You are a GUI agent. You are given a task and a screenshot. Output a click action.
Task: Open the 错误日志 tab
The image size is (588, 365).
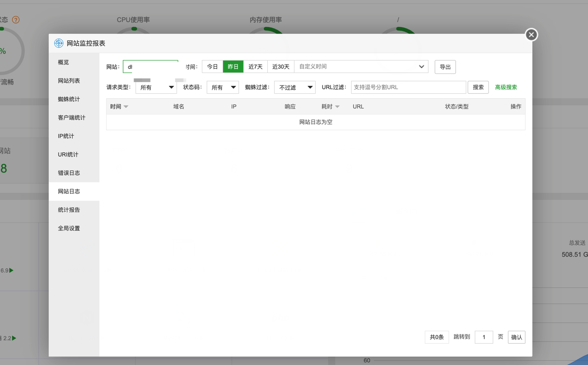(74, 173)
